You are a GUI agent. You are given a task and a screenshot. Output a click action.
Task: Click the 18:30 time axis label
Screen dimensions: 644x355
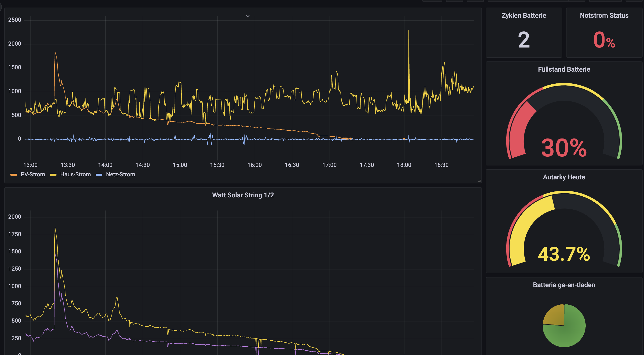pyautogui.click(x=442, y=165)
